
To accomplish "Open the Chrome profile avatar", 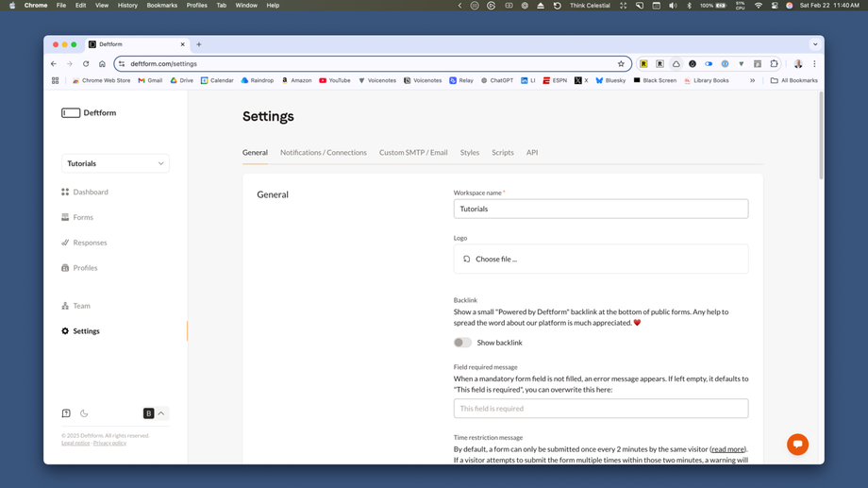I will 797,63.
